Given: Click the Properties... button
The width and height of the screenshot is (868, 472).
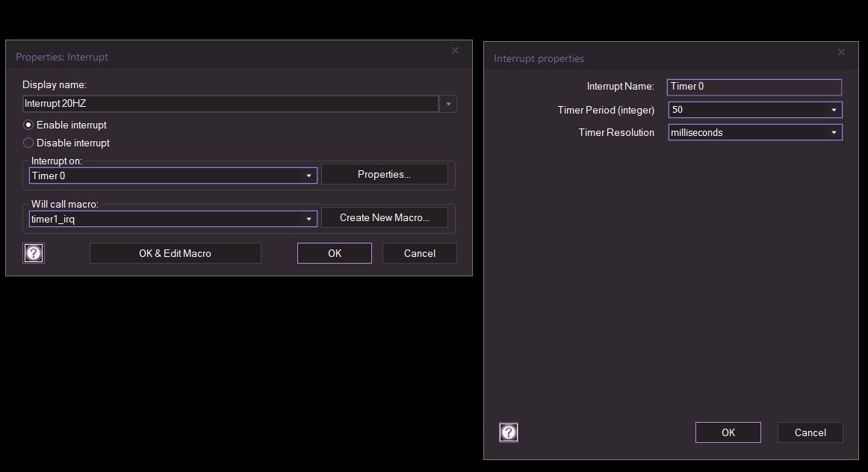Looking at the screenshot, I should click(x=384, y=174).
